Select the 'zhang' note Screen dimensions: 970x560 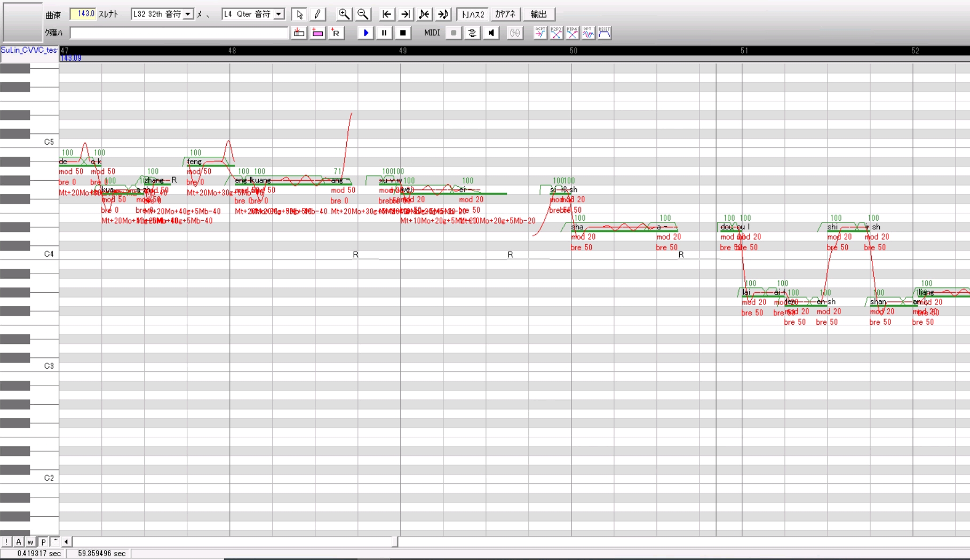[x=157, y=181]
